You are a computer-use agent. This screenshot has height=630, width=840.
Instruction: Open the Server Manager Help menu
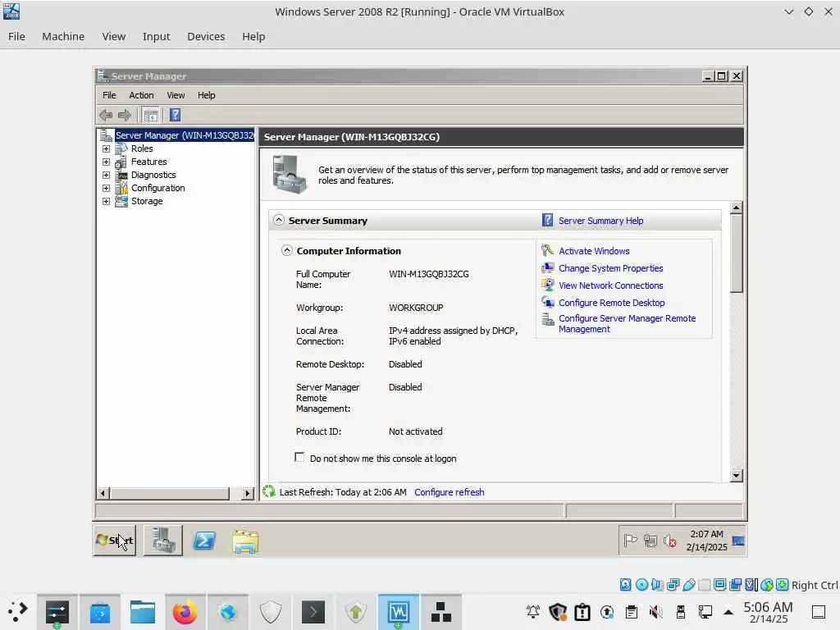[x=206, y=95]
